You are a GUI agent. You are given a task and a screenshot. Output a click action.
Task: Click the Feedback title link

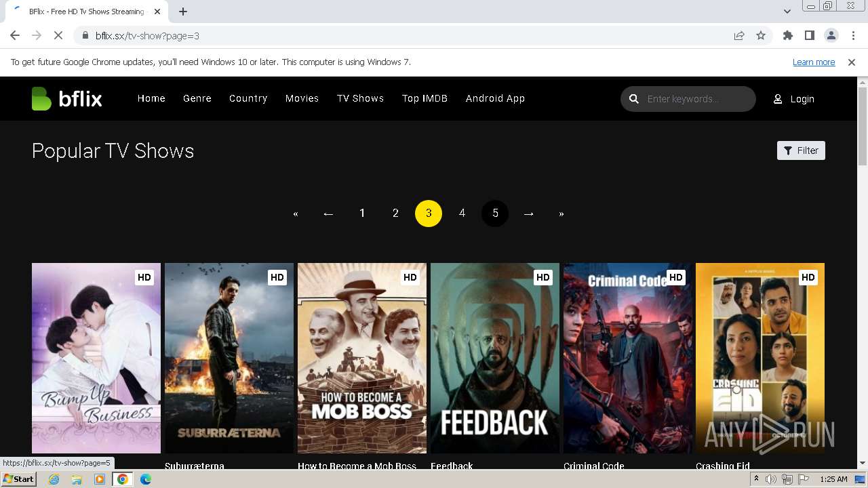(x=452, y=466)
